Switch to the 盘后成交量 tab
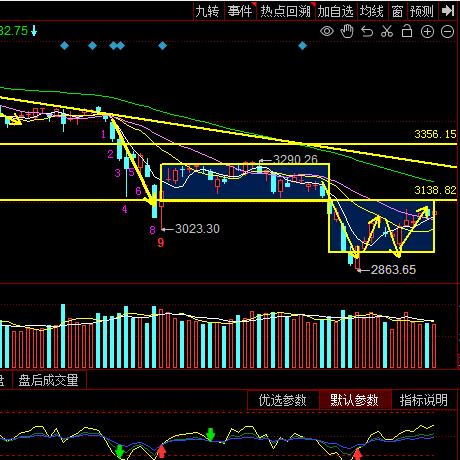Screen dimensions: 460x460 pos(49,380)
